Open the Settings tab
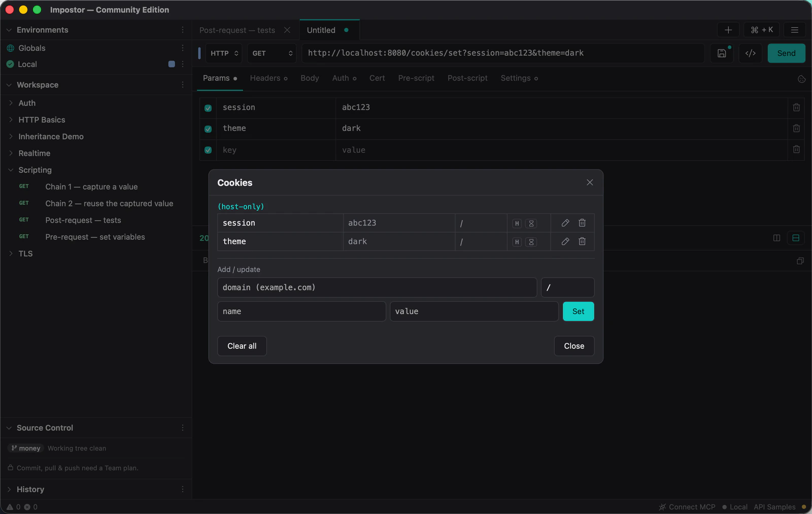812x514 pixels. pos(519,78)
